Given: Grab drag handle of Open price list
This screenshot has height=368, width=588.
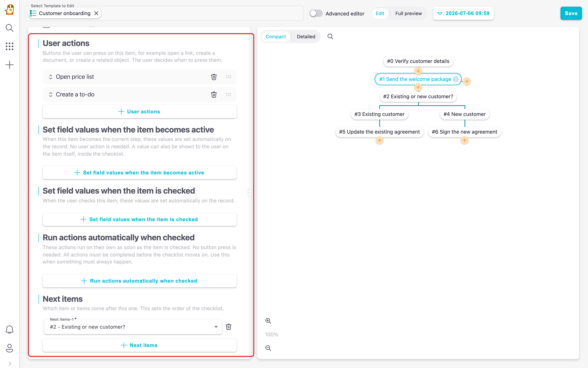Looking at the screenshot, I should point(228,77).
